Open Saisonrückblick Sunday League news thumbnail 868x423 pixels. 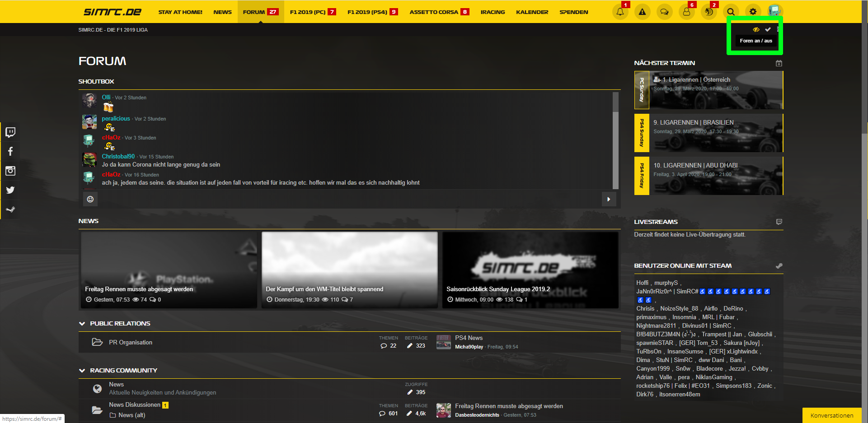[530, 270]
